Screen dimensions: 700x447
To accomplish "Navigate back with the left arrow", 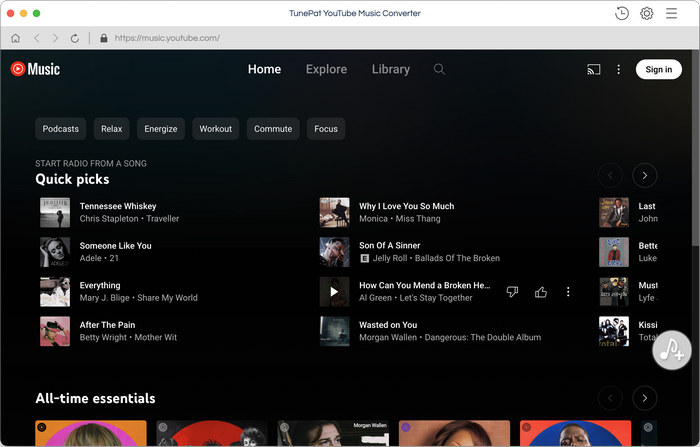I will [37, 38].
